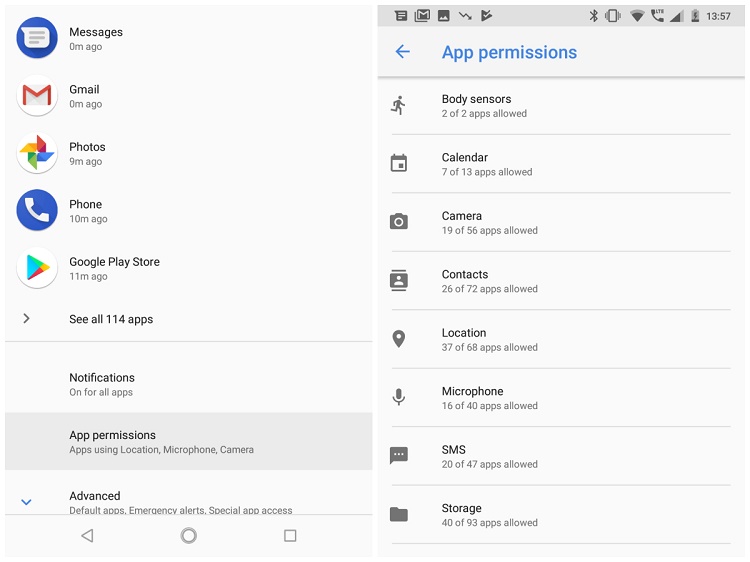This screenshot has height=562, width=750.
Task: Tap the Gmail app icon
Action: tap(37, 95)
